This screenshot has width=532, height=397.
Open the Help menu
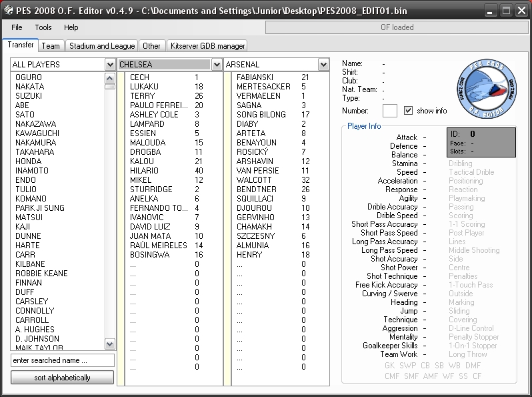click(71, 27)
